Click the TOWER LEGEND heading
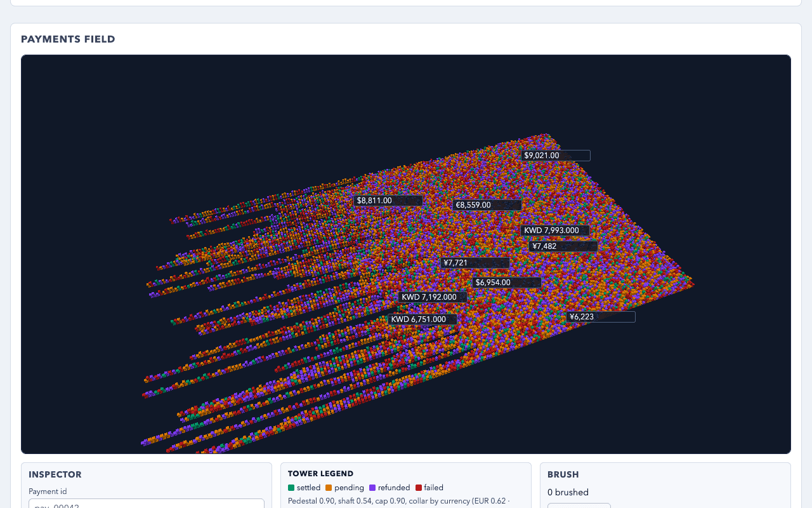The image size is (812, 508). pos(320,474)
